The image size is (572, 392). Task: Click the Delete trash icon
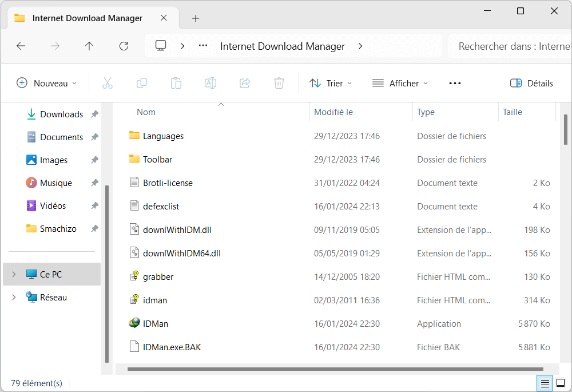point(279,83)
